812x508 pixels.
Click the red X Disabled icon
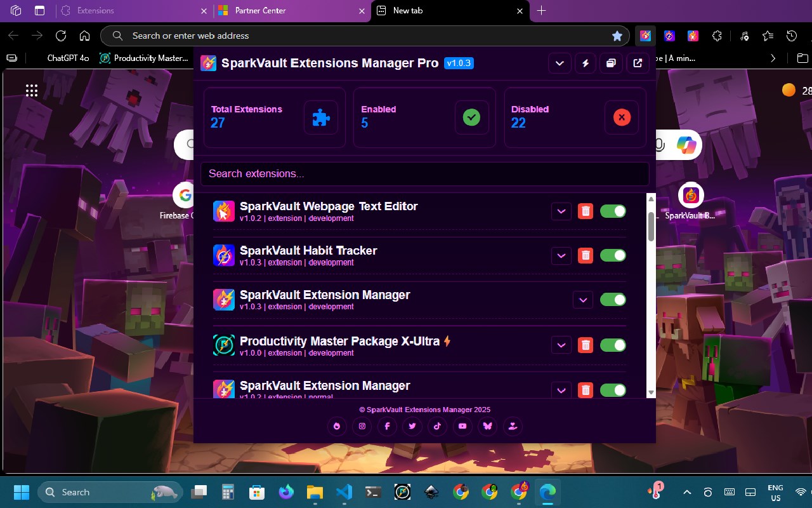[622, 117]
